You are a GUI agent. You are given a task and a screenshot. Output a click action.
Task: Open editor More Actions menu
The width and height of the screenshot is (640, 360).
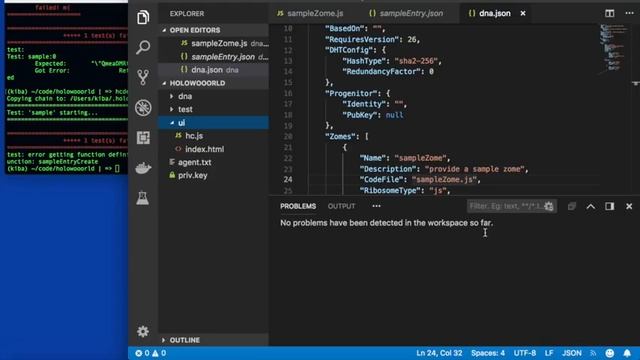click(x=629, y=13)
